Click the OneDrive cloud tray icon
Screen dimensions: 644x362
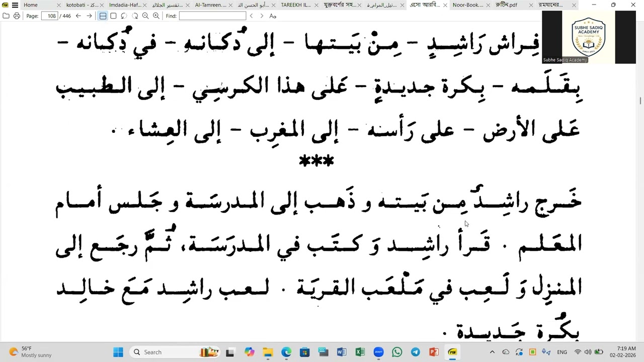[506, 352]
